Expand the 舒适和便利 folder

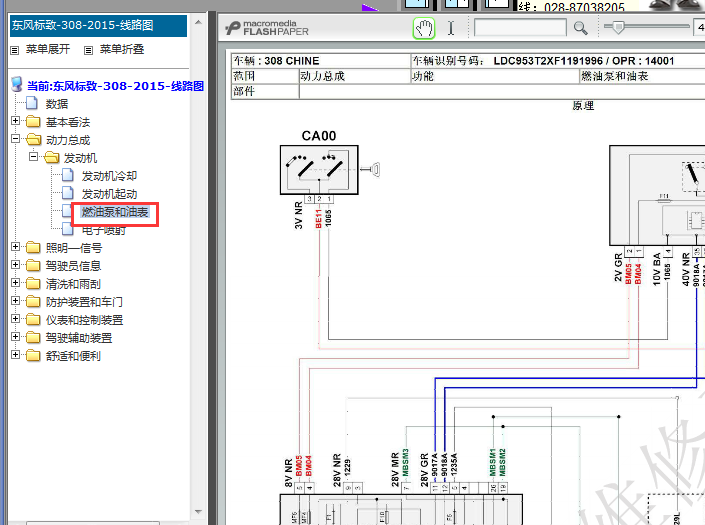click(x=15, y=355)
